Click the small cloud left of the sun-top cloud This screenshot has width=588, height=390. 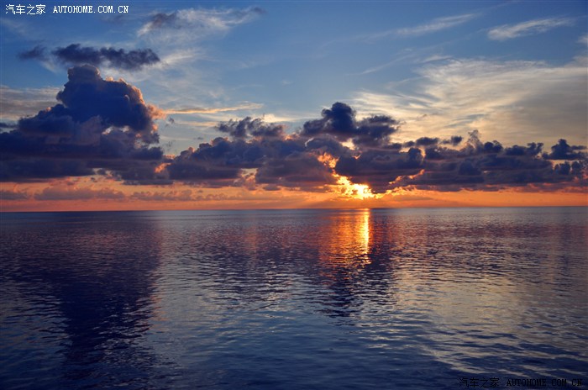(250, 128)
